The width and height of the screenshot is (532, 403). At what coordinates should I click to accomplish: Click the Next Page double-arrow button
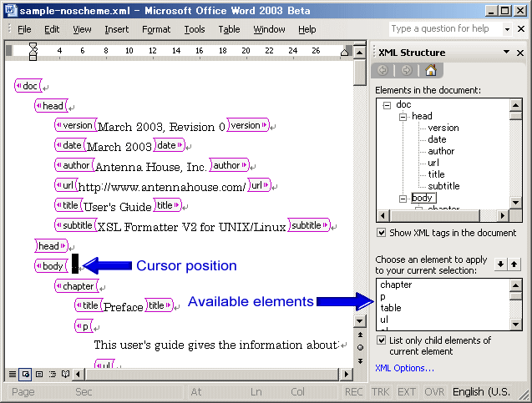[360, 361]
